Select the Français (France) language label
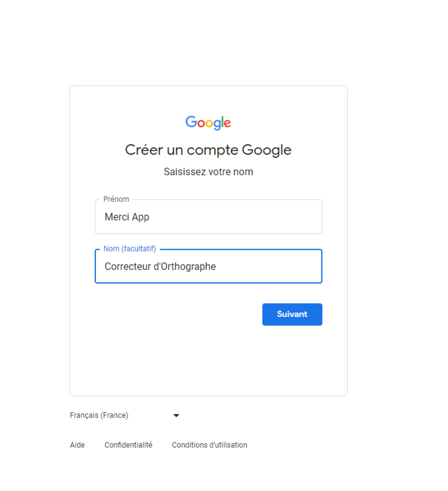Screen dimensions: 448x491 point(99,415)
